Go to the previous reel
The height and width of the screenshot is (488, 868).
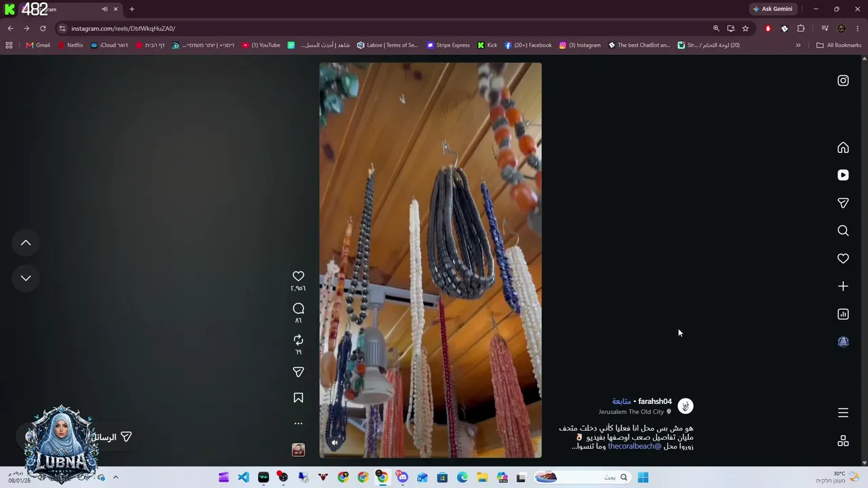[26, 243]
